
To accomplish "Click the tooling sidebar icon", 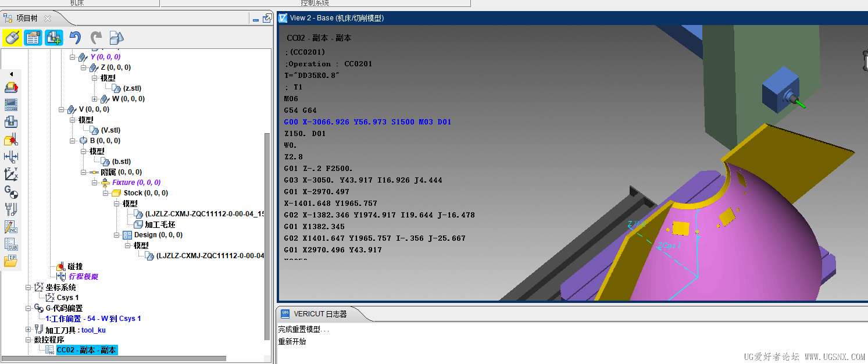I will point(11,209).
